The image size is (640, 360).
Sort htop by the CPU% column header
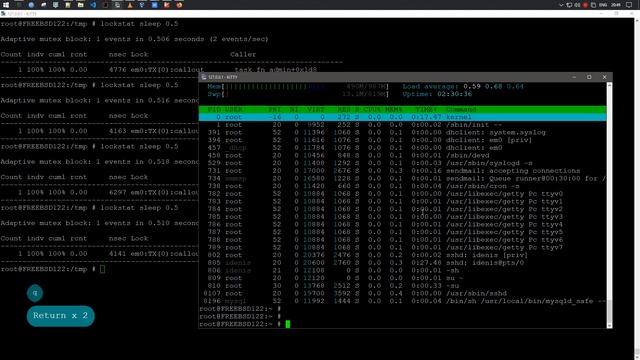pos(372,109)
